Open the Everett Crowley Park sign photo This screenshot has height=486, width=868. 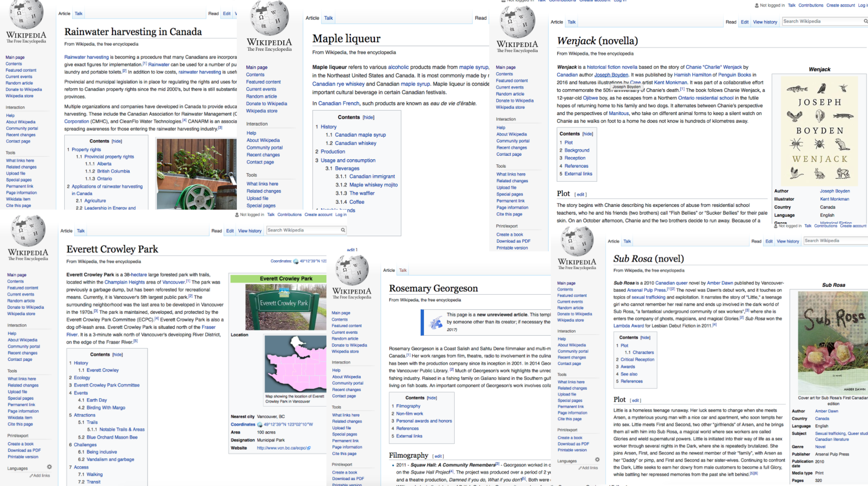(286, 307)
